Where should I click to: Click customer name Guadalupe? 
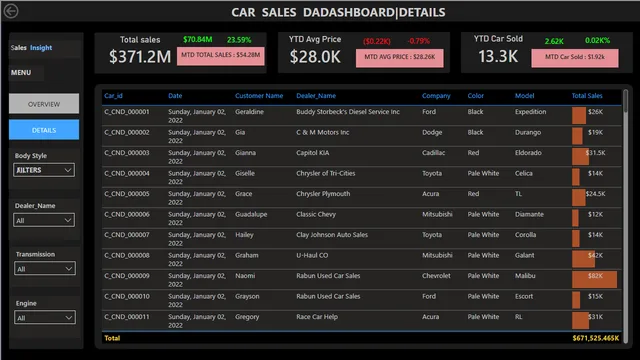click(251, 214)
